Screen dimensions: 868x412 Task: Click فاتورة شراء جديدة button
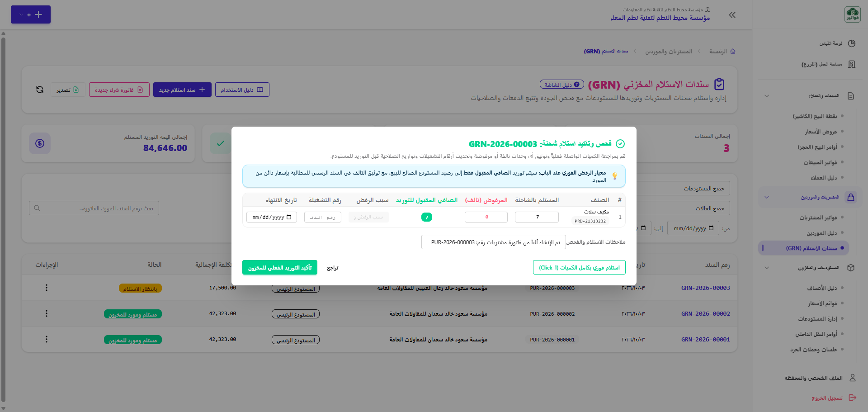(x=119, y=90)
